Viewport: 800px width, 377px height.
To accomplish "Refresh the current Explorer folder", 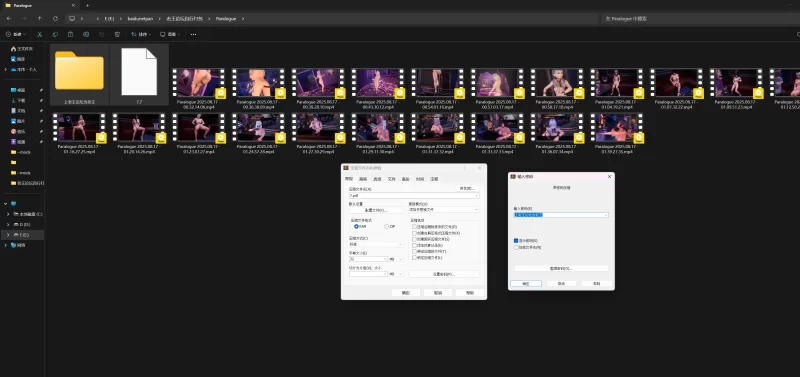I will pyautogui.click(x=55, y=18).
